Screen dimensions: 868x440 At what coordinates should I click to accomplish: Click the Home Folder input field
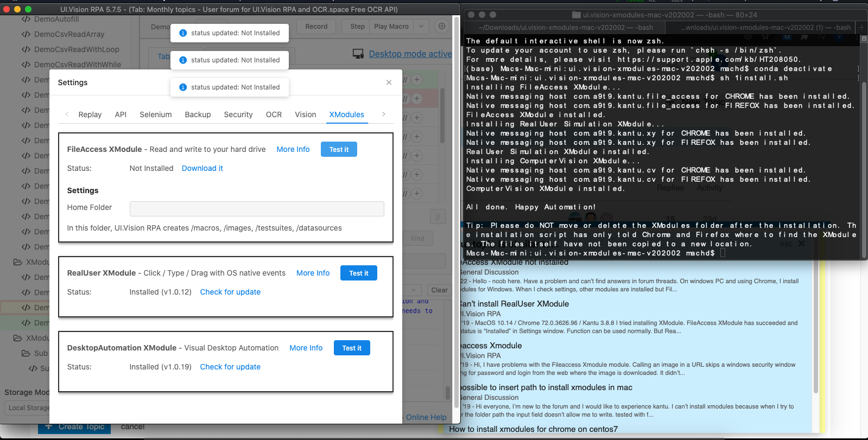[257, 208]
